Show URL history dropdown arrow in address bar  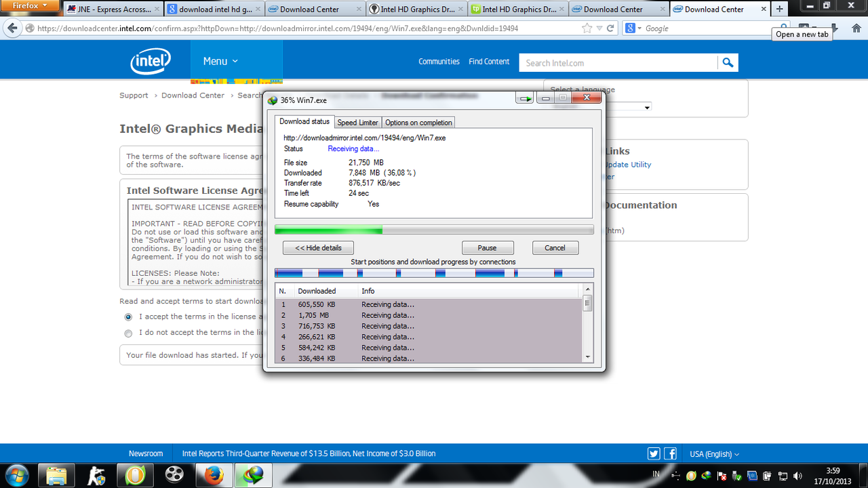point(598,28)
